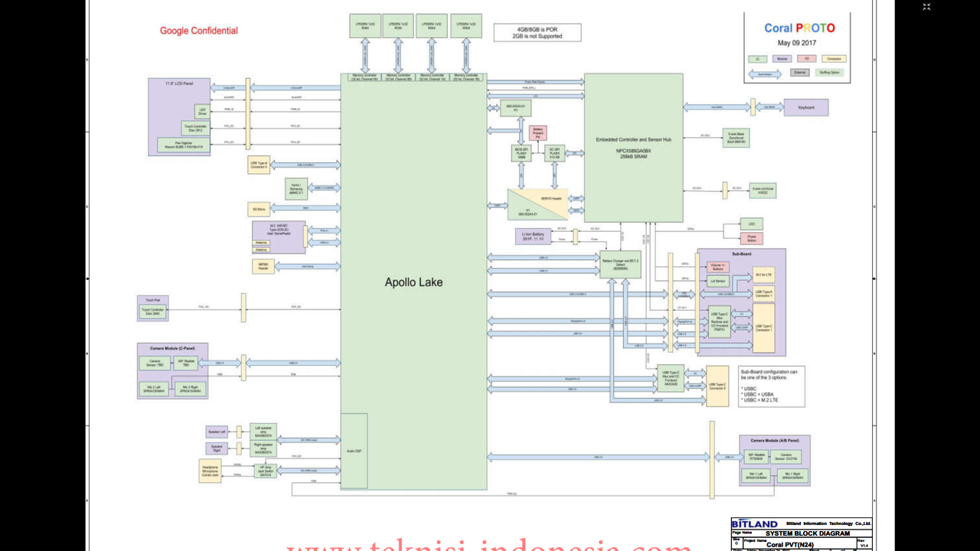This screenshot has width=980, height=551.
Task: Click the BITLAND company logo
Action: (754, 523)
